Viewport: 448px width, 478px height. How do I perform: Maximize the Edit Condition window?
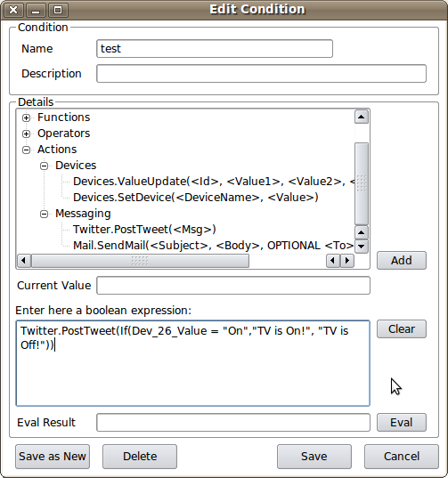58,10
